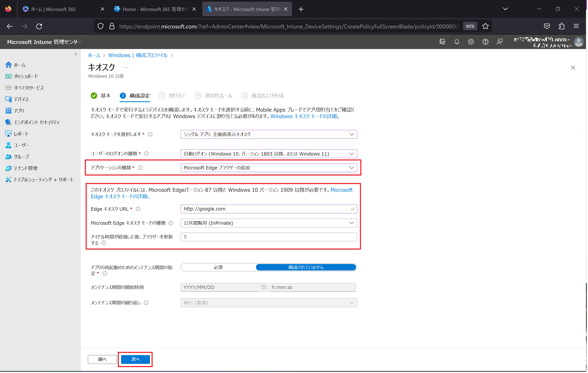This screenshot has height=373, width=588.
Task: Open the キオスク モード selection dropdown
Action: (269, 134)
